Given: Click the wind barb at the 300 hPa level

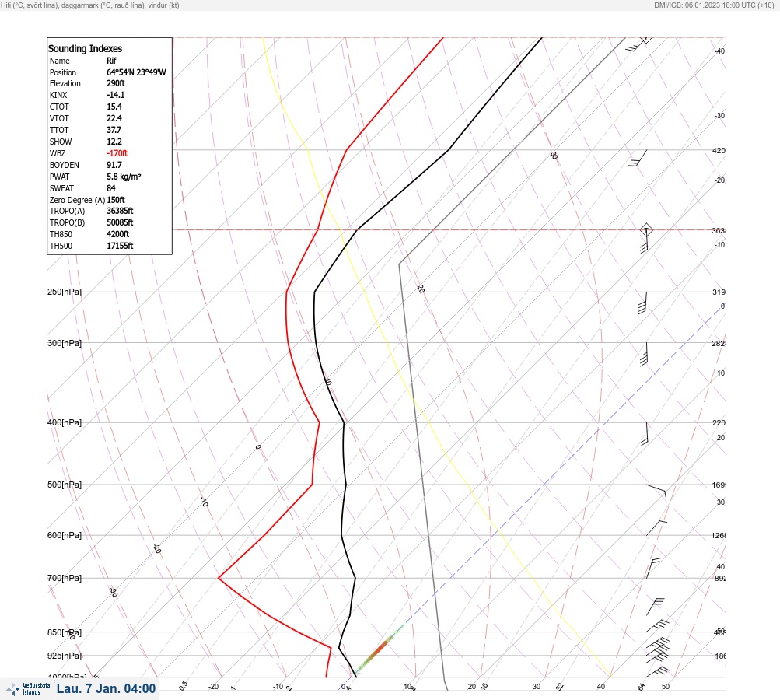Looking at the screenshot, I should [645, 354].
